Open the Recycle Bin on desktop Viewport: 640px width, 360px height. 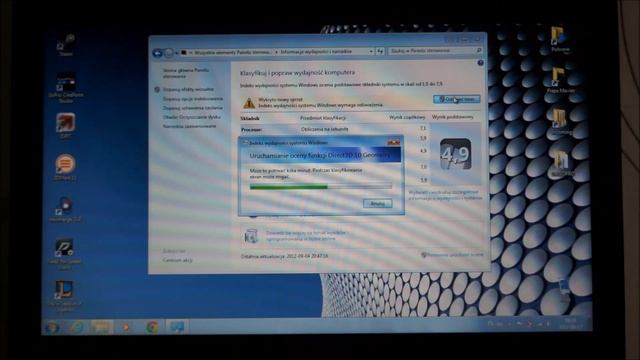point(564,290)
